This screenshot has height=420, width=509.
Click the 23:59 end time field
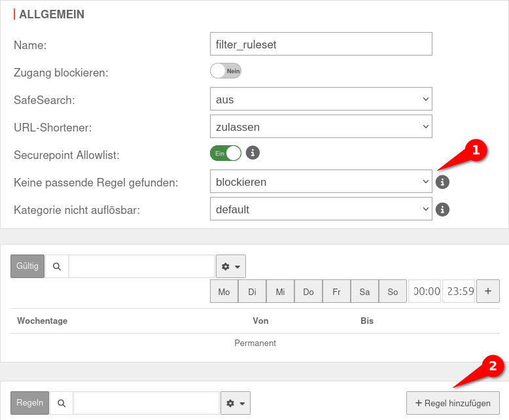click(x=458, y=292)
